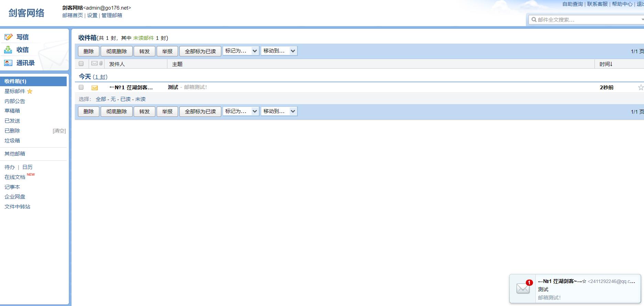
Task: Open the 内部公告 folder
Action: (15, 101)
